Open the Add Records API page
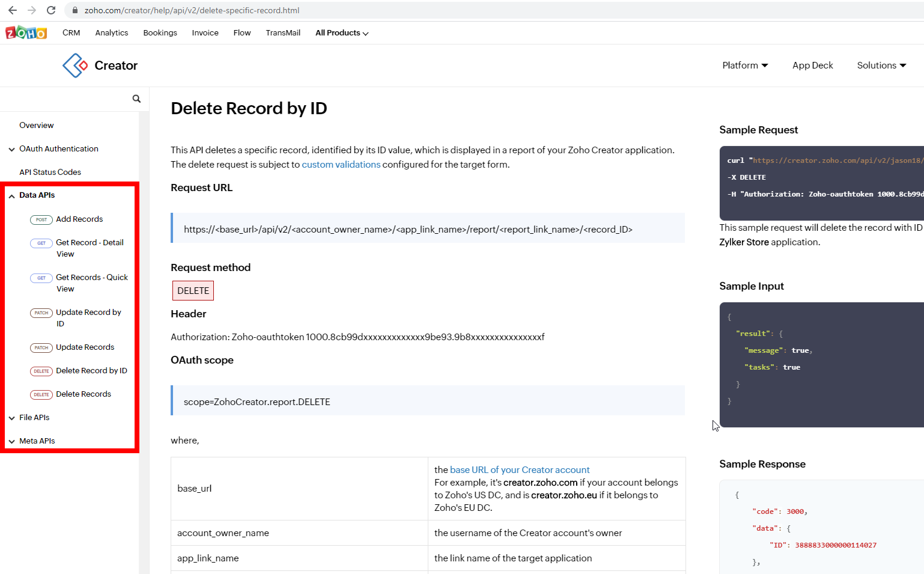Image resolution: width=924 pixels, height=574 pixels. pos(79,219)
